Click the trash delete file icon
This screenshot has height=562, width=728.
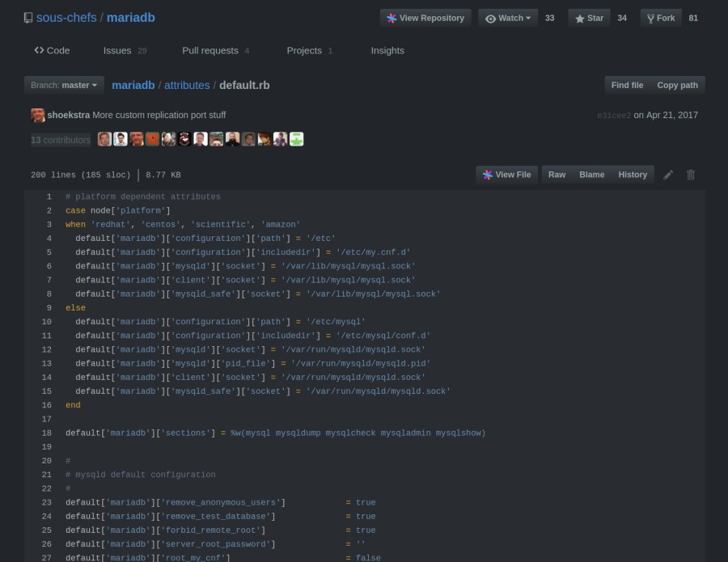[691, 175]
